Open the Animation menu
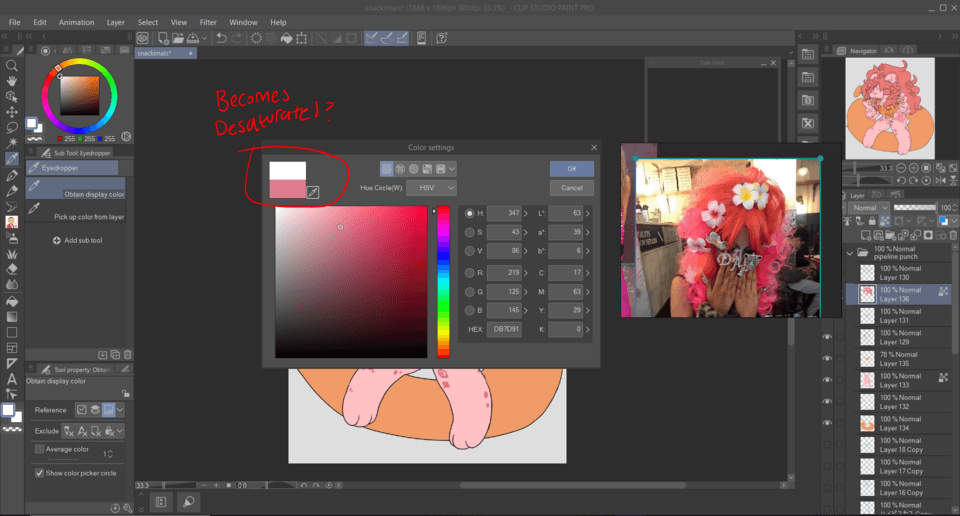Screen dimensions: 960x516 (77, 22)
